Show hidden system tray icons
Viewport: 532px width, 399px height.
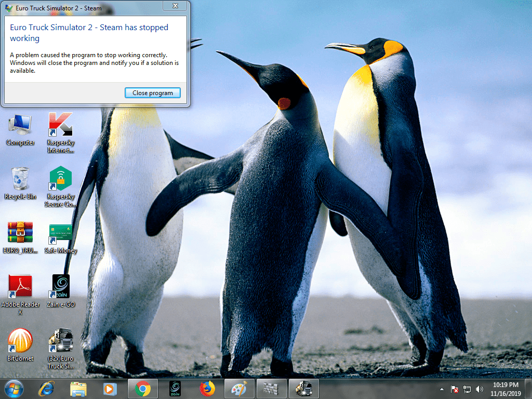pyautogui.click(x=442, y=389)
